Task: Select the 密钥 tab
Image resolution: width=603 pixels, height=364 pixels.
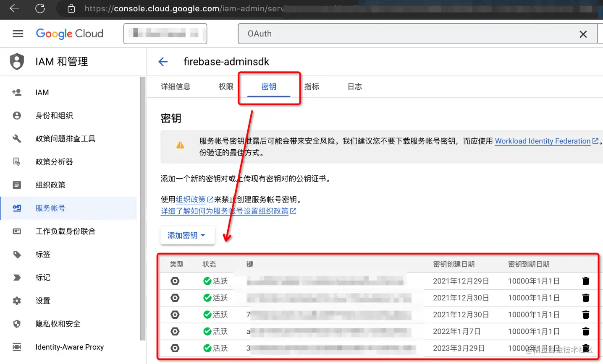Action: point(269,87)
